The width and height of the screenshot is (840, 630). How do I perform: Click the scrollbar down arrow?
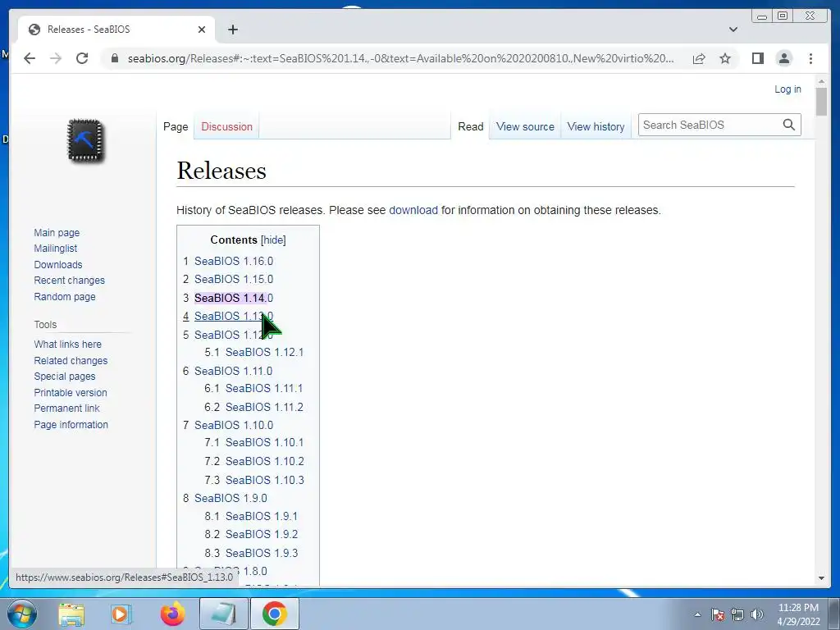pos(821,578)
